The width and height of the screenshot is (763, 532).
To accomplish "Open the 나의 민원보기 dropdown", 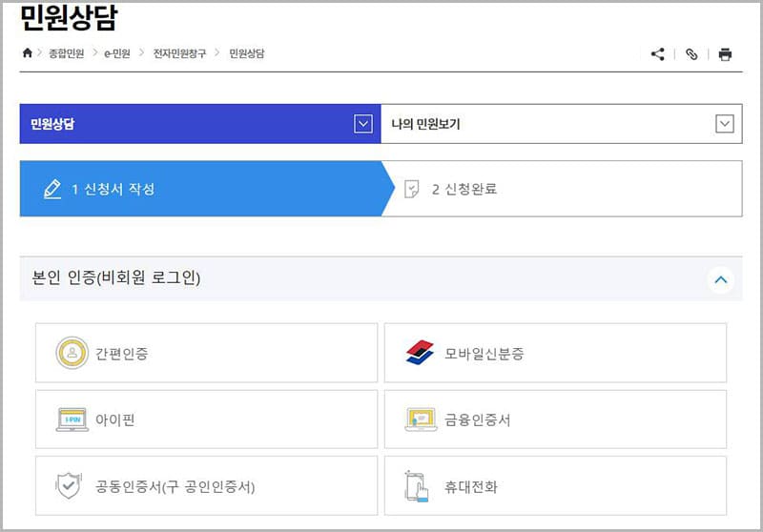I will 724,124.
